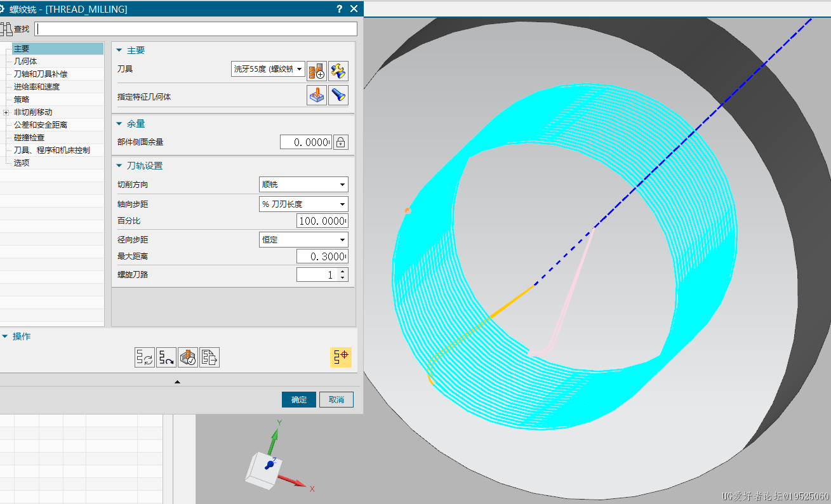Click the collapse arrow above the 确定 button
Image resolution: width=831 pixels, height=504 pixels.
177,381
